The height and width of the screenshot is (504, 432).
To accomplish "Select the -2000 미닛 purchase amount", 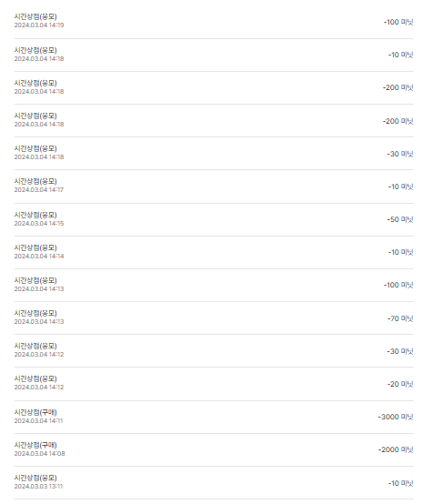I will pyautogui.click(x=396, y=449).
